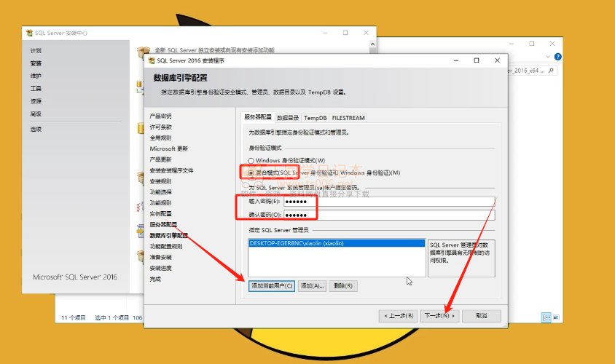The image size is (615, 364).
Task: Click 功能规则 step in setup sidebar
Action: point(160,202)
